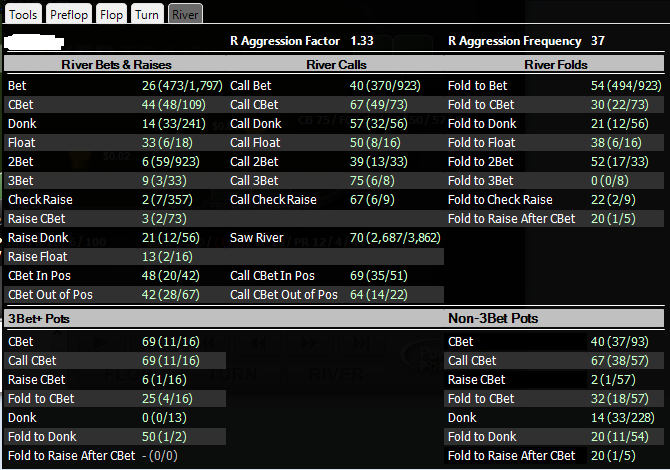Viewport: 670px width, 470px height.
Task: Switch to the Preflop tab
Action: [69, 14]
